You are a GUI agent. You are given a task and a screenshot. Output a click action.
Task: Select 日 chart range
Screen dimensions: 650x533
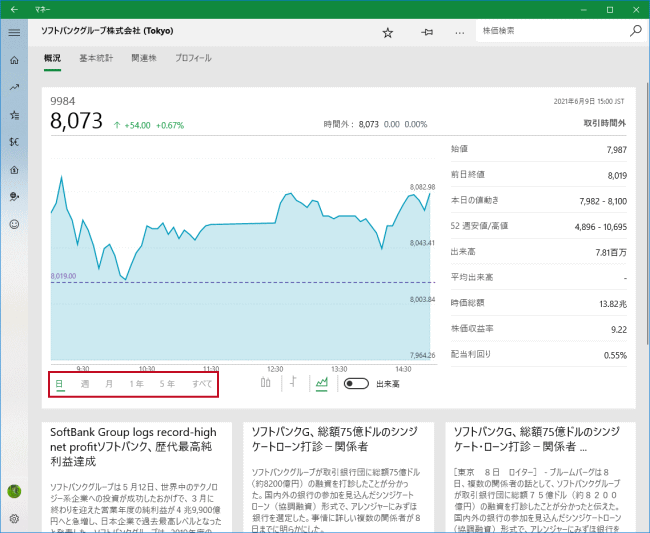pyautogui.click(x=60, y=384)
